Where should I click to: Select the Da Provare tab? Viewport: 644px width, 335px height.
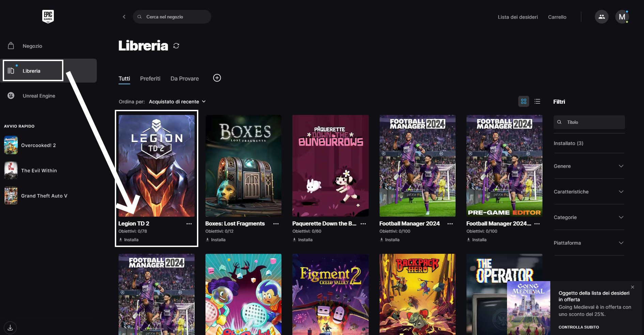(x=185, y=78)
